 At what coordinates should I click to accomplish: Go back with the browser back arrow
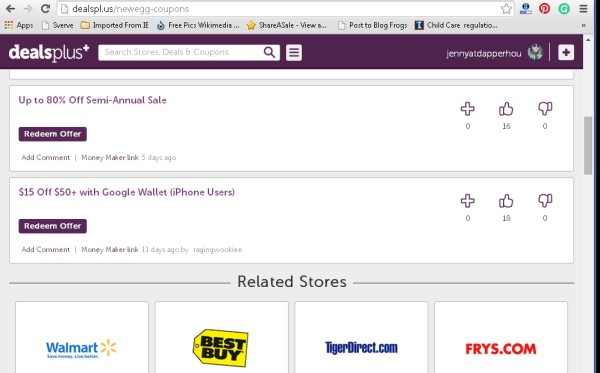coord(10,8)
